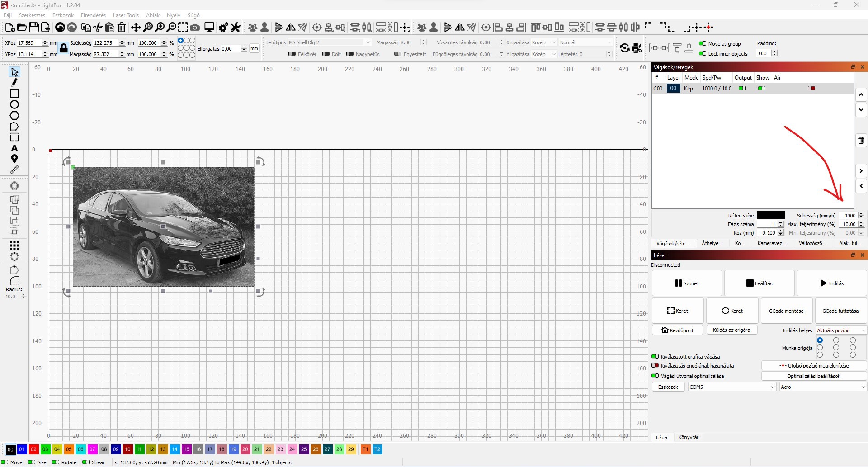Enable Kiválasztás origójának használata switch

click(x=655, y=366)
